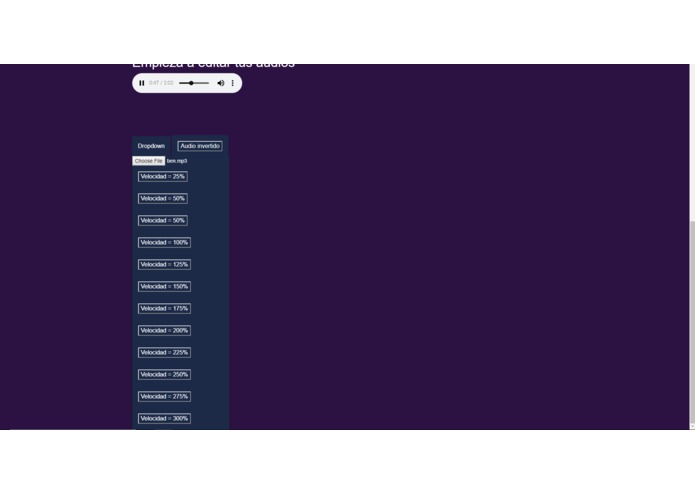Image resolution: width=695 pixels, height=494 pixels.
Task: Pick the Velocidad = 150% speed
Action: tap(164, 287)
